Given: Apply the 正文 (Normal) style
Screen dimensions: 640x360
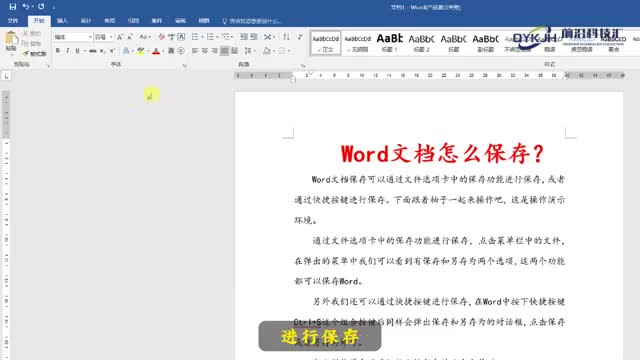Looking at the screenshot, I should click(x=325, y=43).
